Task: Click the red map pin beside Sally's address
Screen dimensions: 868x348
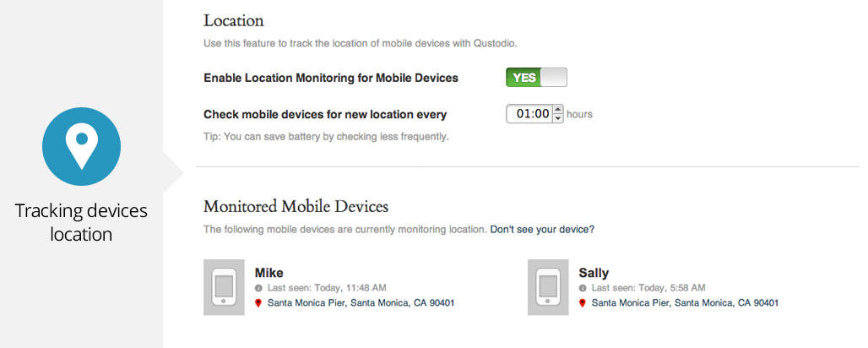Action: click(x=583, y=302)
